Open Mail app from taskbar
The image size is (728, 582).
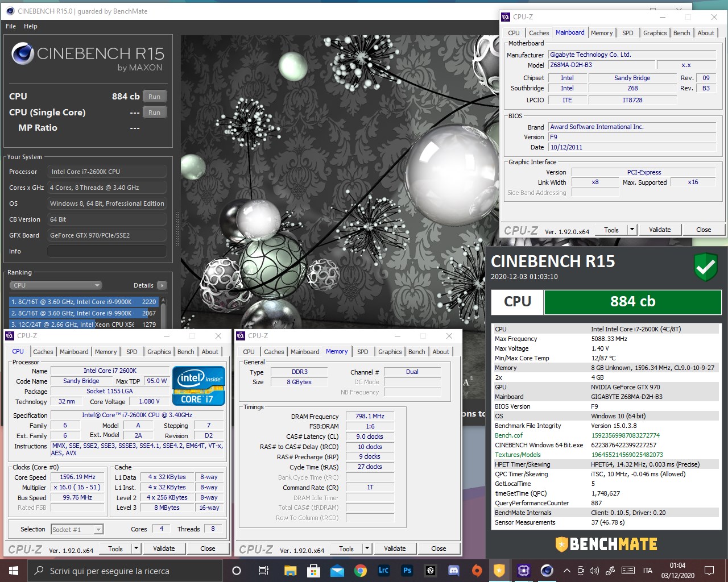point(337,571)
